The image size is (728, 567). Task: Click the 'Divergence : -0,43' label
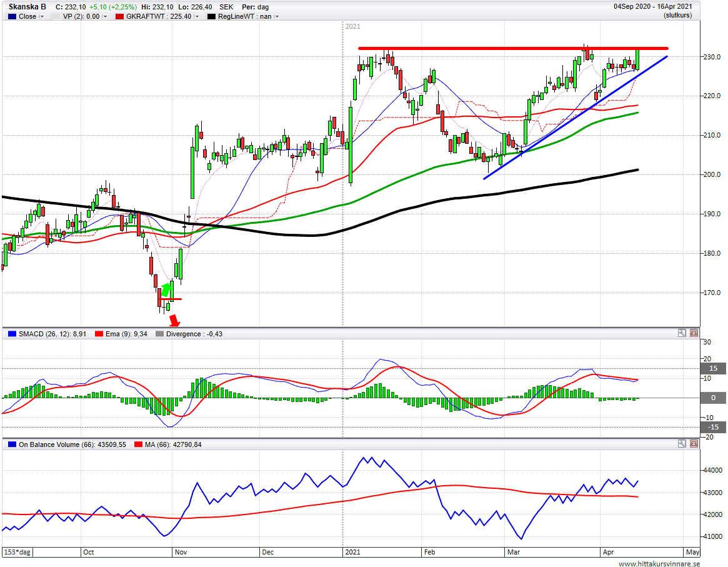[194, 334]
